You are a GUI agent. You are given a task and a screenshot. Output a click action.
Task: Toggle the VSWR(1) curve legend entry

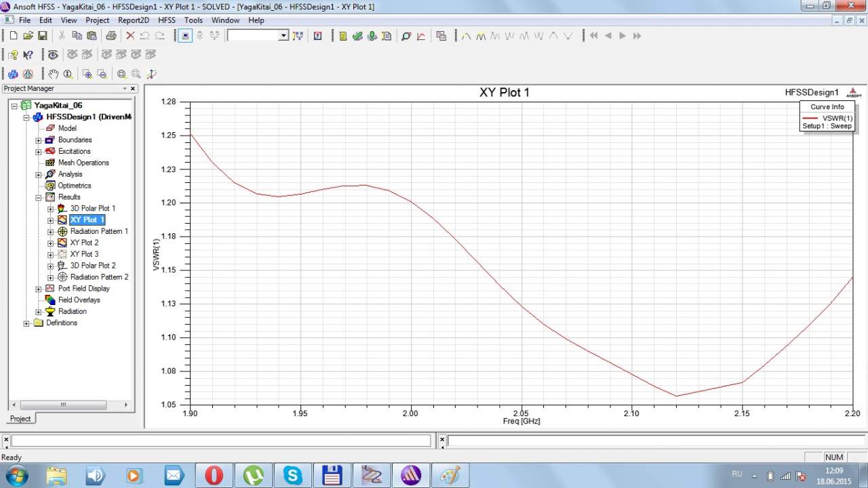837,118
